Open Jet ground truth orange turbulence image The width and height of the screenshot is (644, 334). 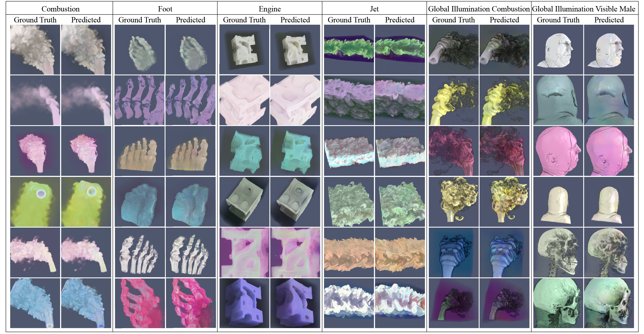pos(349,252)
